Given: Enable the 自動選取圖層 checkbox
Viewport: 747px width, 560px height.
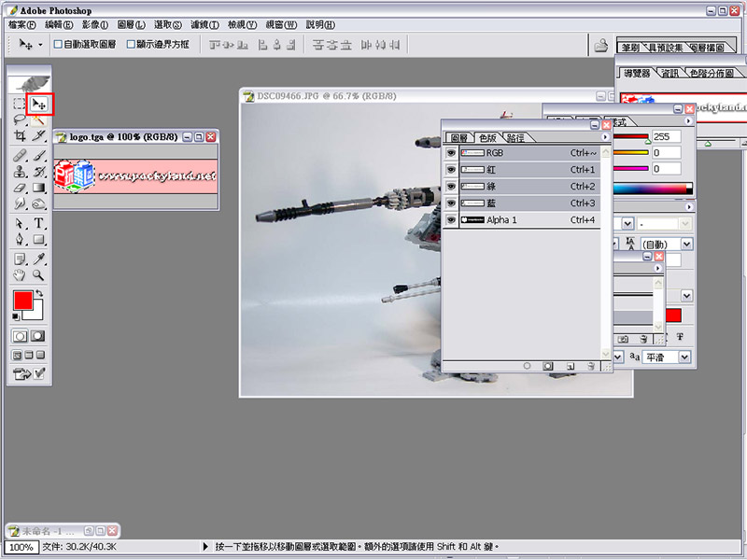Looking at the screenshot, I should coord(58,44).
